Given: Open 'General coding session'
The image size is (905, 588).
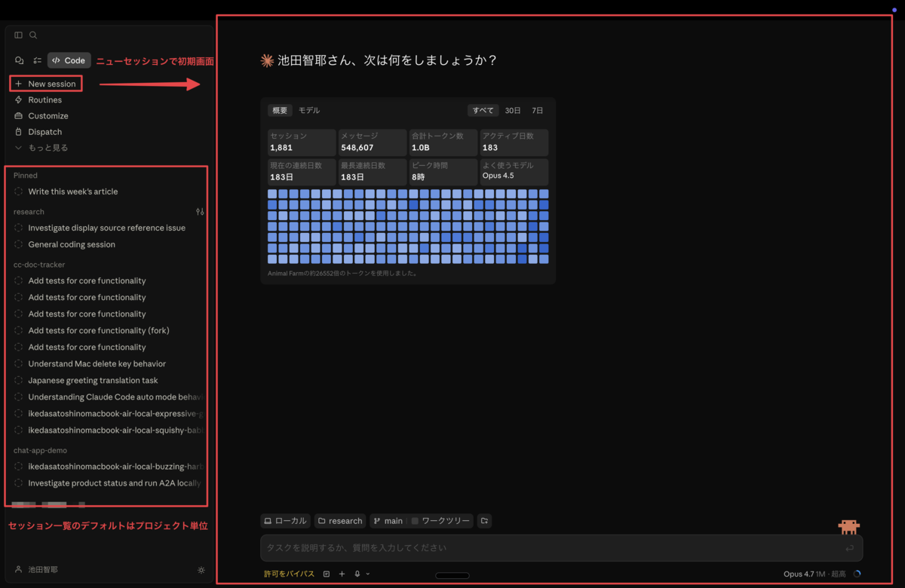Looking at the screenshot, I should pyautogui.click(x=72, y=244).
